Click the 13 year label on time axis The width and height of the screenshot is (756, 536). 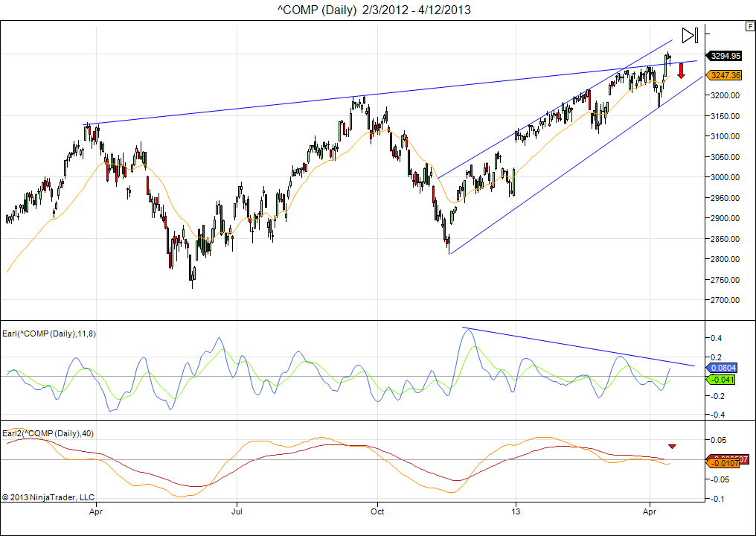516,512
